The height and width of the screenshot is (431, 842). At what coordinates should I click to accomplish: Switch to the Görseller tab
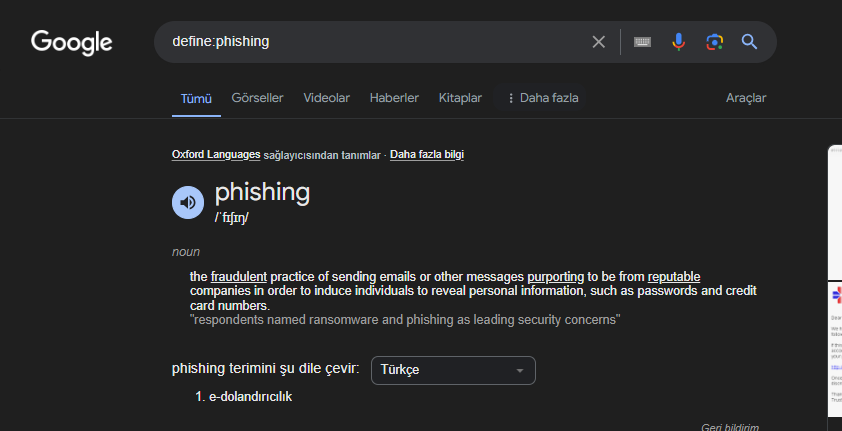257,98
